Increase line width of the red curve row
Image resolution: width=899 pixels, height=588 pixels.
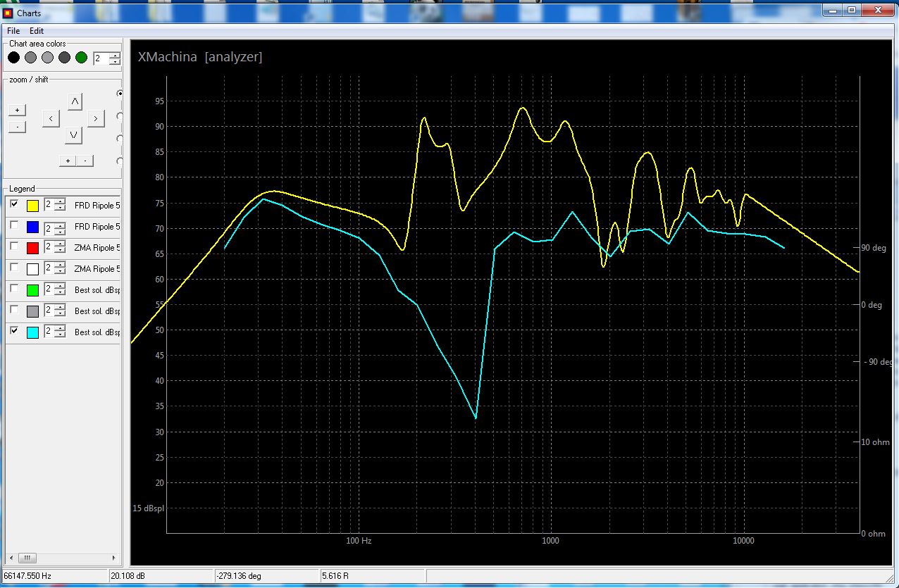tap(60, 244)
